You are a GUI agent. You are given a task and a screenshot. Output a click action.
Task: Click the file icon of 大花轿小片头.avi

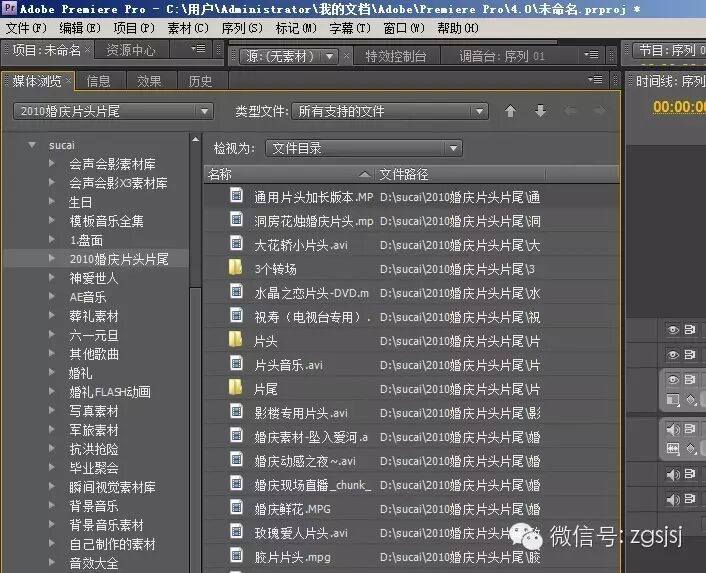coord(236,244)
